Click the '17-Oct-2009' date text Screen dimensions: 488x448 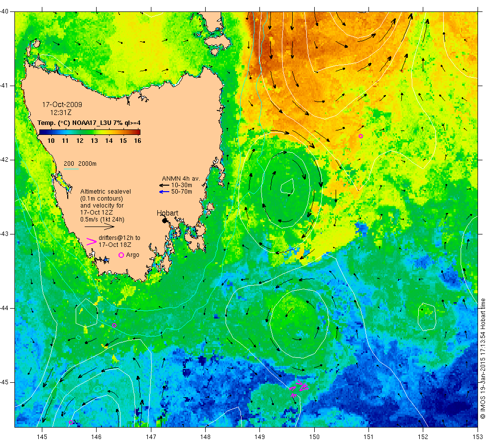coord(62,105)
